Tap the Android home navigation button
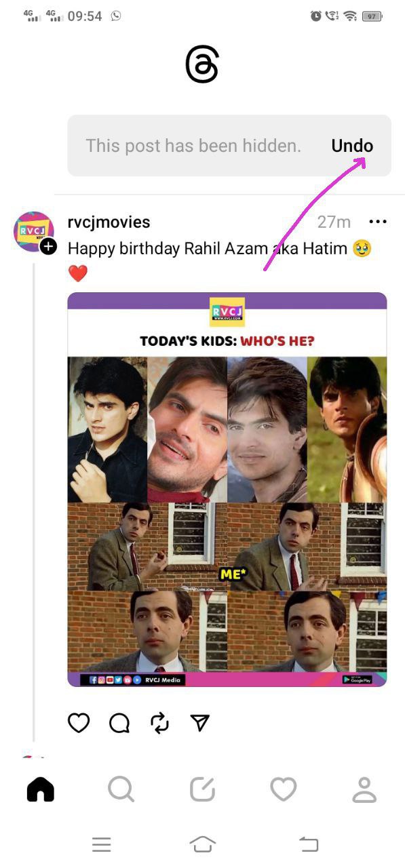The width and height of the screenshot is (405, 868). pyautogui.click(x=202, y=844)
